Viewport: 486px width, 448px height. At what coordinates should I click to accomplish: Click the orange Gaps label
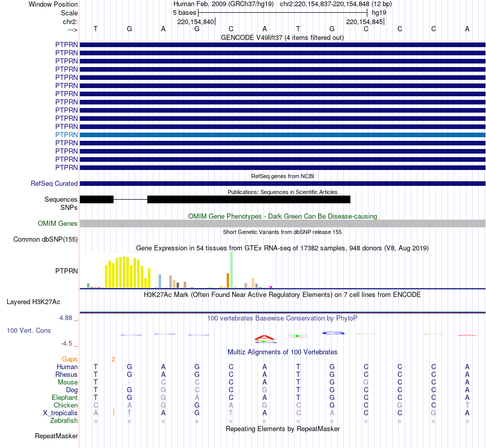(x=70, y=359)
